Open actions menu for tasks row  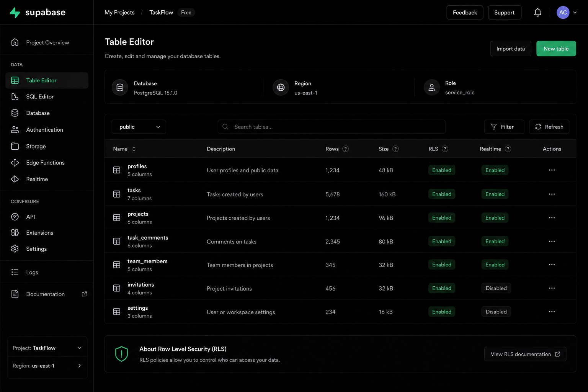[x=552, y=194]
